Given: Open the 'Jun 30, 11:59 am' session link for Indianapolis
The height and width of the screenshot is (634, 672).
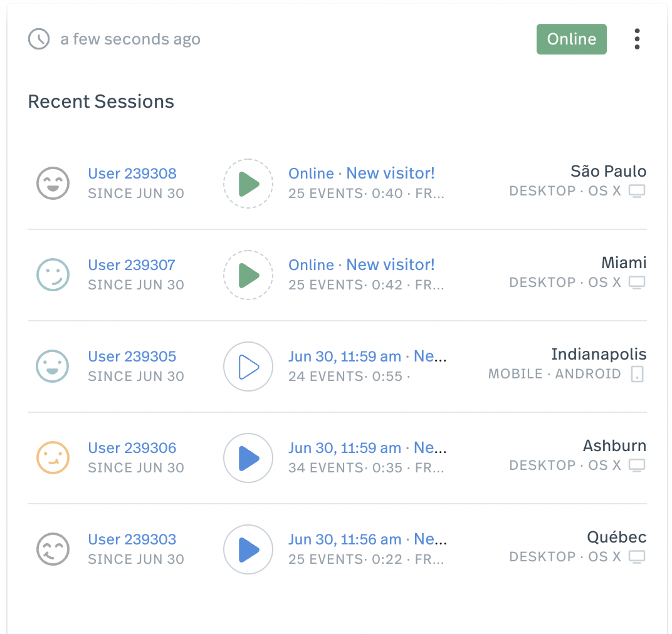Looking at the screenshot, I should (x=345, y=356).
